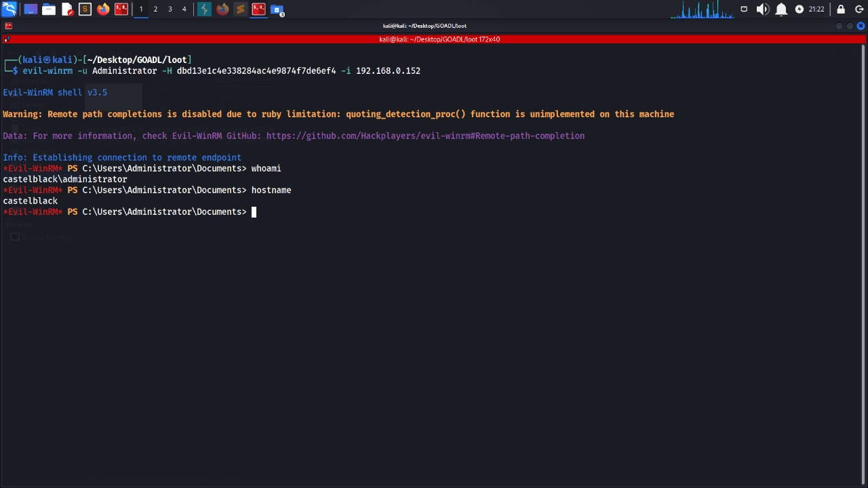Click the orange Warning message line
Screen dimensions: 868x488
[x=338, y=114]
